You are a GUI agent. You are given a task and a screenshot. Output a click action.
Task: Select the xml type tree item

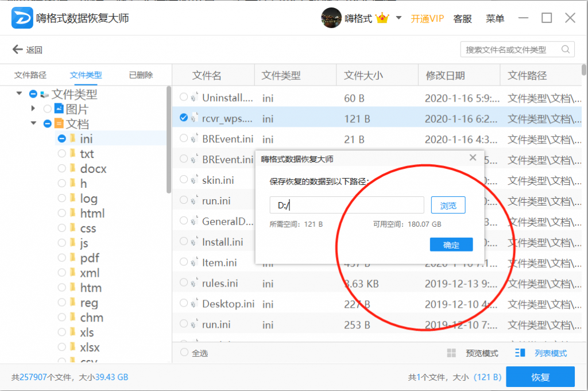click(x=90, y=273)
